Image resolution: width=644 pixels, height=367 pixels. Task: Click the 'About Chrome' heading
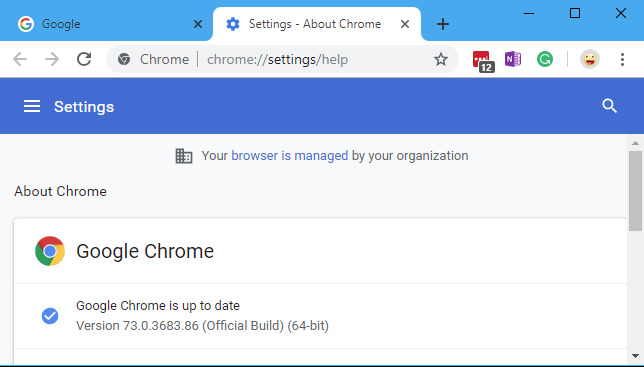click(x=60, y=191)
